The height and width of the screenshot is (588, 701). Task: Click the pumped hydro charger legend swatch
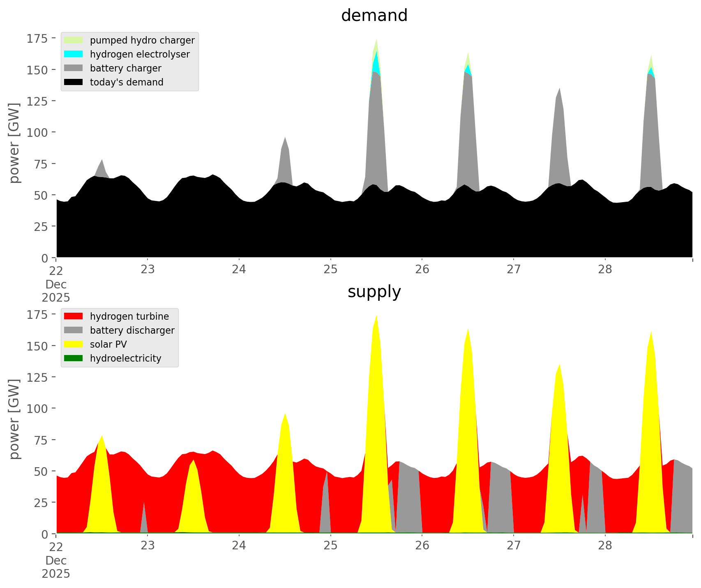(x=74, y=40)
